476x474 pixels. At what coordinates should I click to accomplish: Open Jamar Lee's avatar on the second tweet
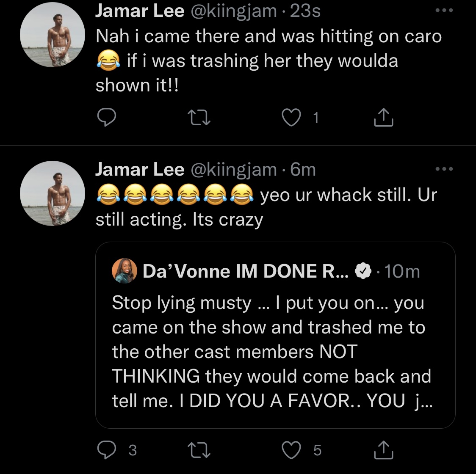coord(53,193)
